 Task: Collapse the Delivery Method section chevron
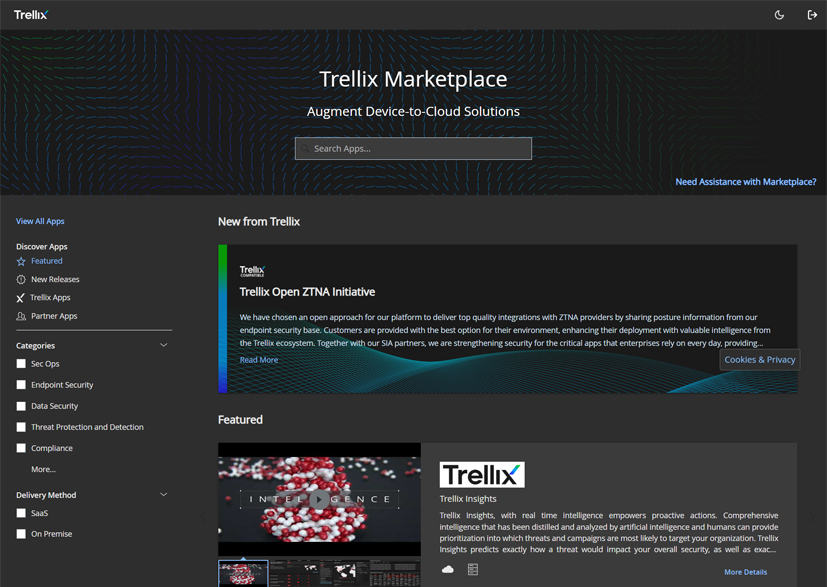coord(164,495)
